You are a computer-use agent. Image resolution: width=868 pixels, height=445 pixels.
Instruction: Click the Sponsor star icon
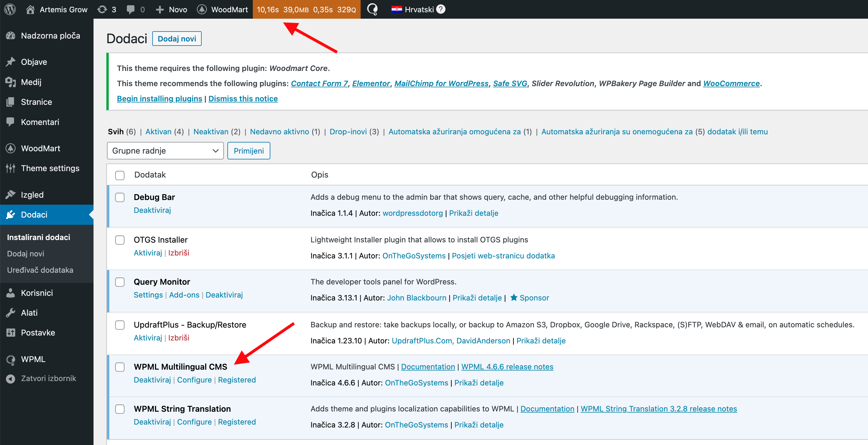click(513, 297)
